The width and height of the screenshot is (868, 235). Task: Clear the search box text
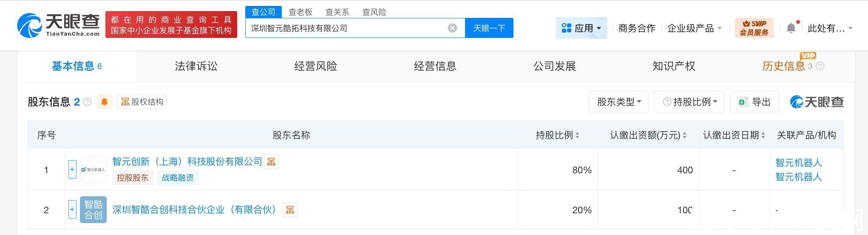click(452, 28)
